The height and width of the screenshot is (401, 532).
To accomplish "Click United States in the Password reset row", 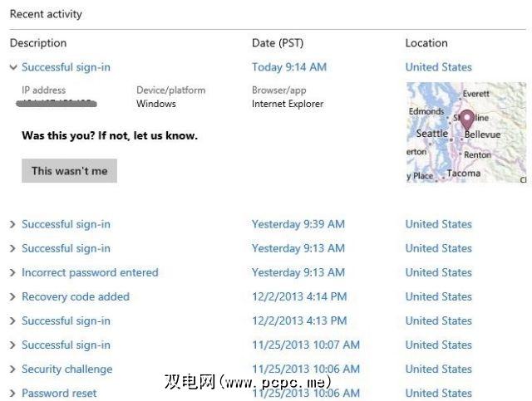I will click(438, 394).
